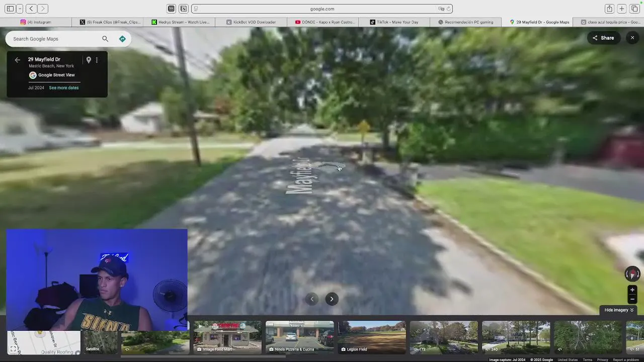
Task: Open the Privacy footer link
Action: 602,360
